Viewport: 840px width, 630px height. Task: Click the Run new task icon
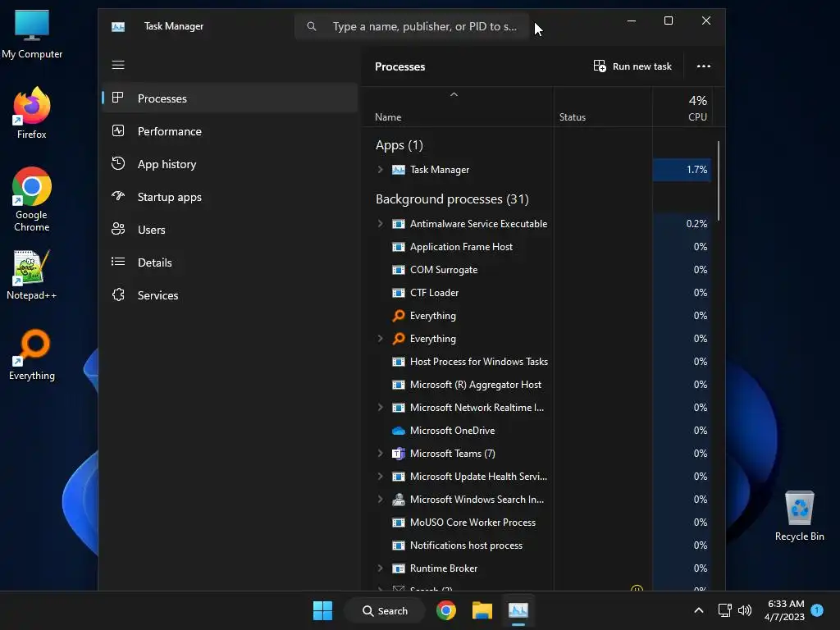click(x=600, y=66)
